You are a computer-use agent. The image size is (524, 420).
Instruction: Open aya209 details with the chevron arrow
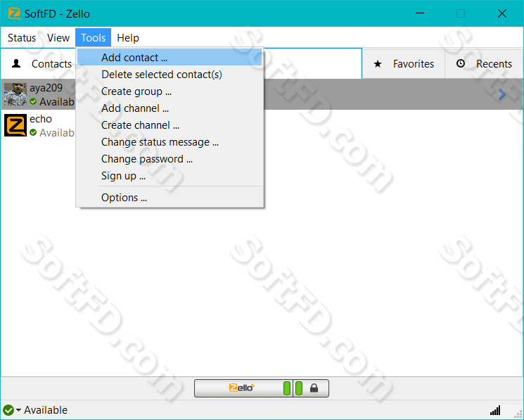(501, 94)
